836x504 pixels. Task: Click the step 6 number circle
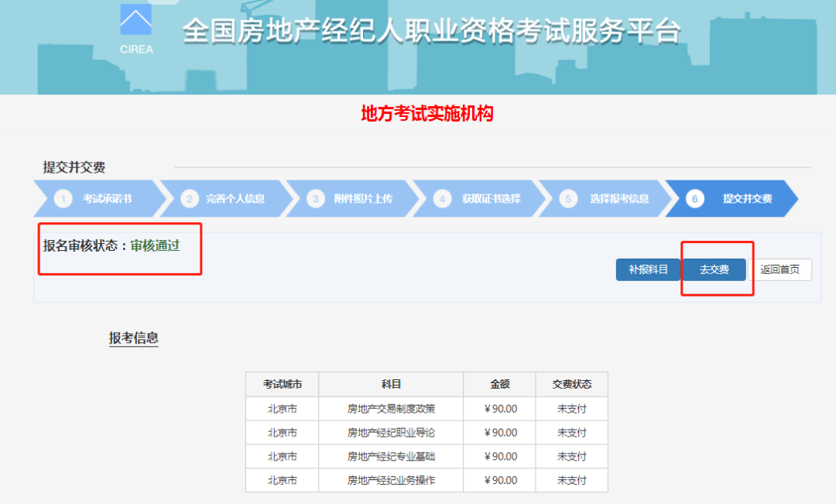pos(694,199)
